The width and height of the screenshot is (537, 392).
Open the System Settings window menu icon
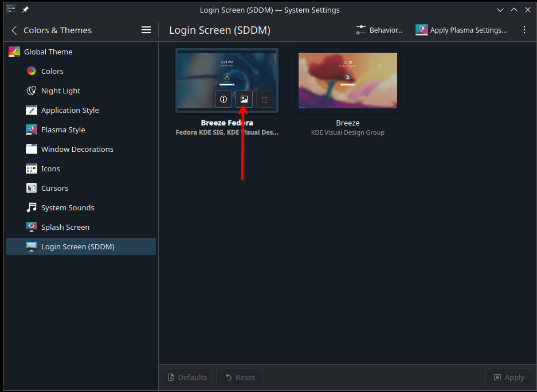(11, 10)
